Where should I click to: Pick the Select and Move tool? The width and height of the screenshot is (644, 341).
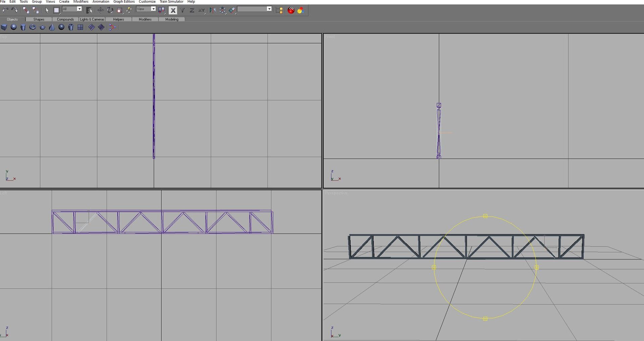click(100, 10)
